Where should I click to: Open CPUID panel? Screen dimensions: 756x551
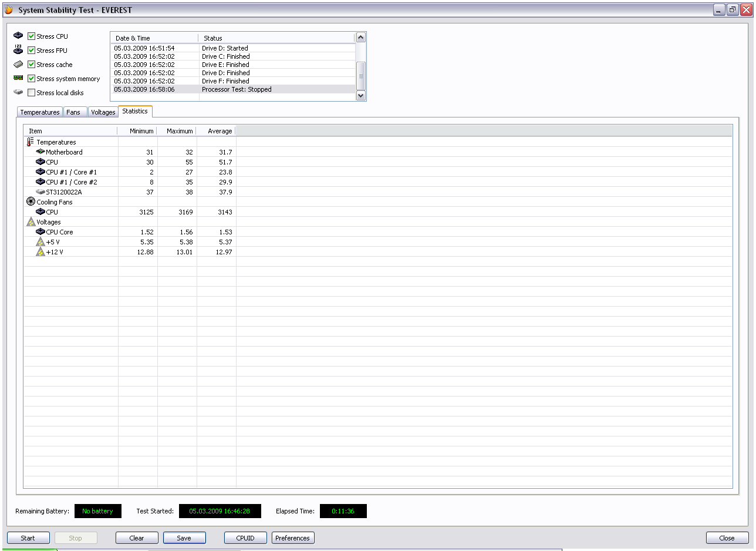tap(245, 538)
